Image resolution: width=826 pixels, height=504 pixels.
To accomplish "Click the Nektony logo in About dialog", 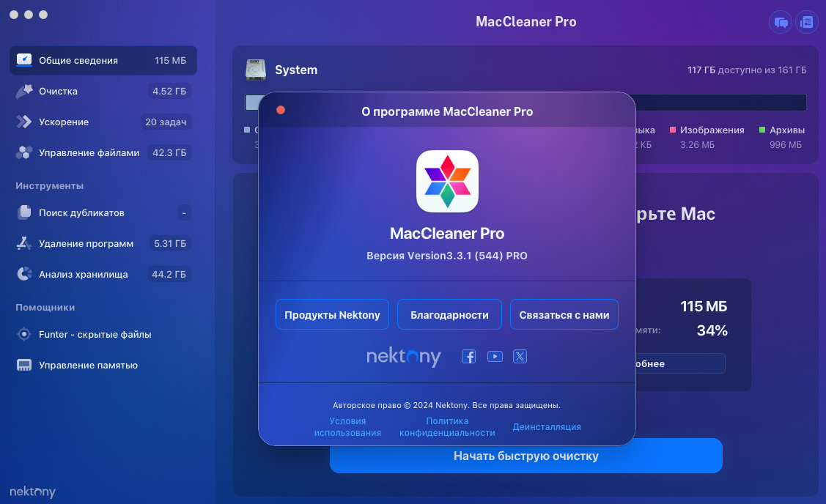I will pyautogui.click(x=403, y=357).
